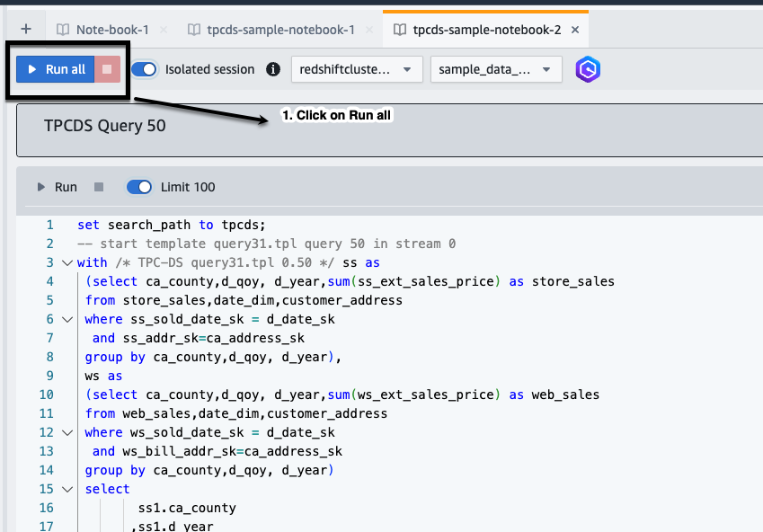The height and width of the screenshot is (532, 763).
Task: Click the book icon on tpcds-sample-notebook-1 tab
Action: pyautogui.click(x=193, y=30)
